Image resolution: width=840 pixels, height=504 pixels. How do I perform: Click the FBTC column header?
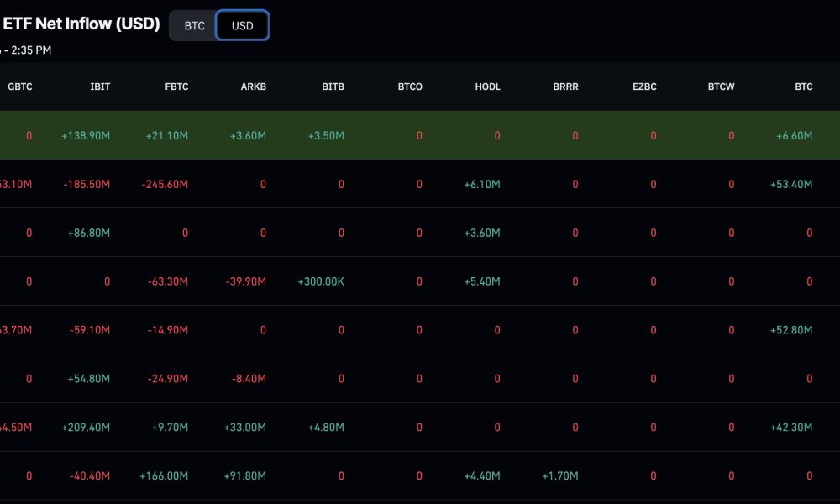click(x=176, y=87)
